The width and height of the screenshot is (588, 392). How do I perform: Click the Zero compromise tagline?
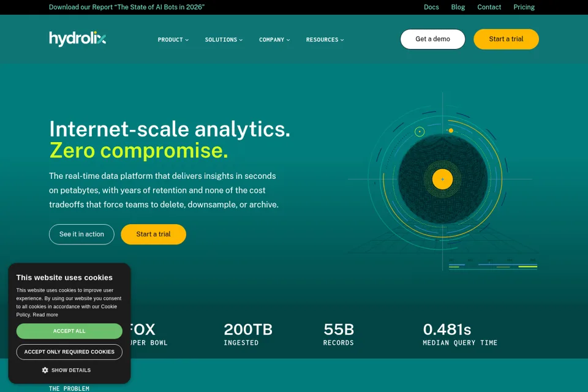pos(138,151)
